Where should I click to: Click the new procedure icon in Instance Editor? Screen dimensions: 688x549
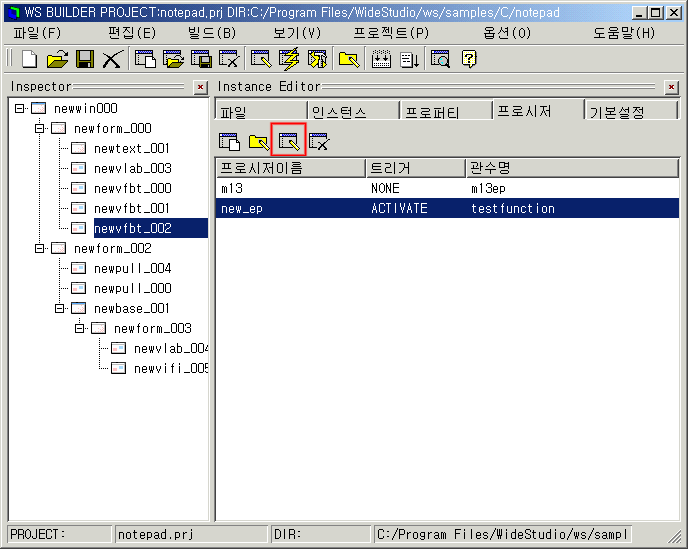[229, 141]
